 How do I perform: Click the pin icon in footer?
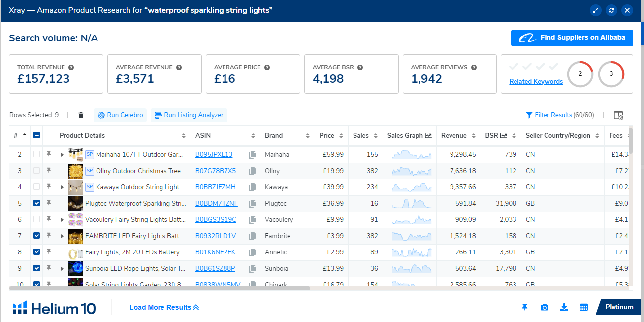[525, 307]
